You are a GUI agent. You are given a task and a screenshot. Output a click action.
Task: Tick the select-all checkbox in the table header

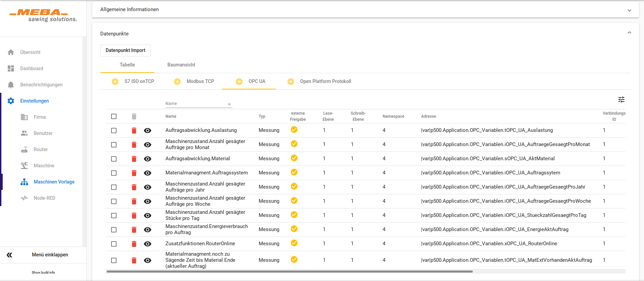(x=114, y=116)
